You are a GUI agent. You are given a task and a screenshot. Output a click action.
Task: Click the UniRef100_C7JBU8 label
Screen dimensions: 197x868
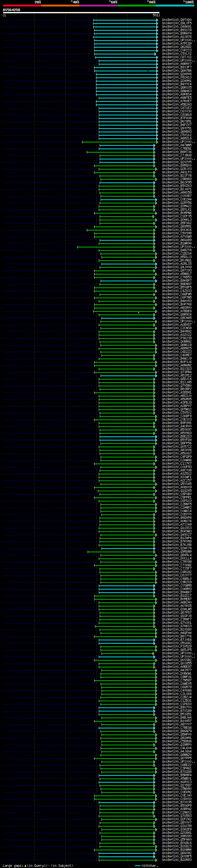[x=176, y=155]
